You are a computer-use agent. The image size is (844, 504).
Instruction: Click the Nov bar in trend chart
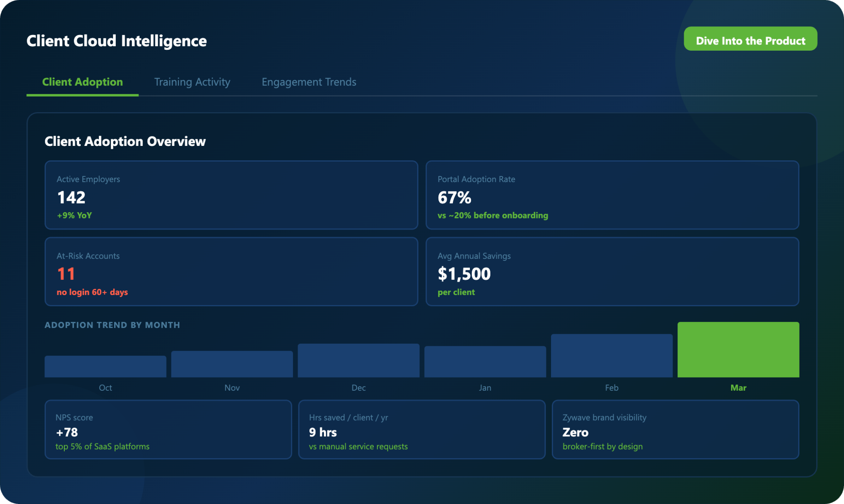tap(232, 364)
